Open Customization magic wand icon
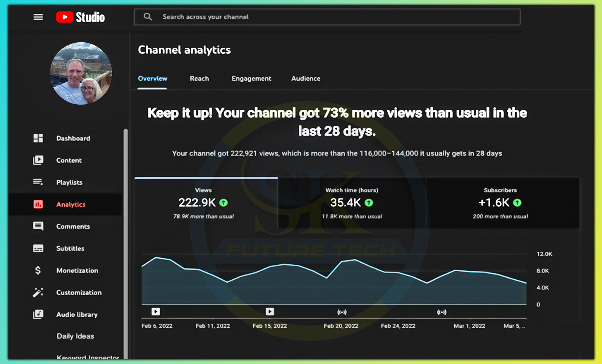Image resolution: width=602 pixels, height=364 pixels. pos(38,292)
